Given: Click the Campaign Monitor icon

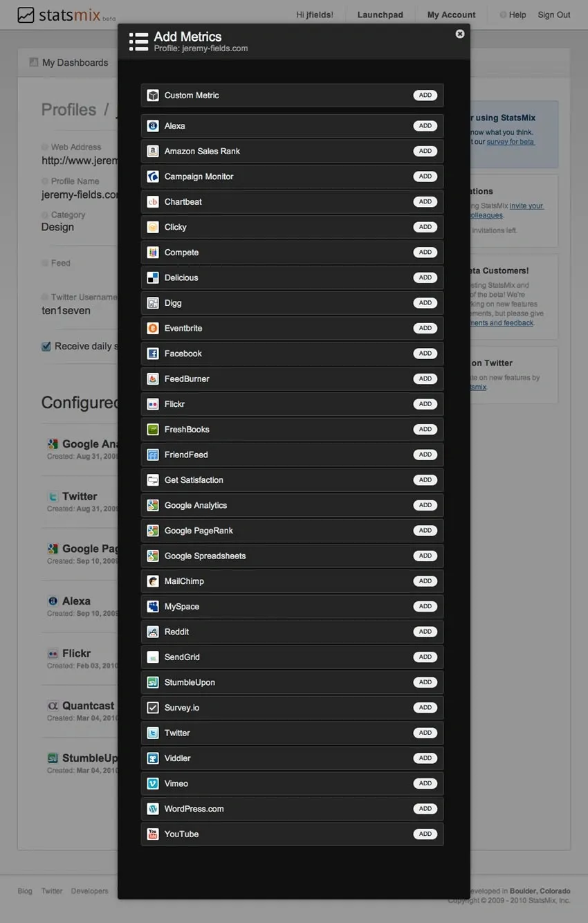Looking at the screenshot, I should [x=153, y=176].
